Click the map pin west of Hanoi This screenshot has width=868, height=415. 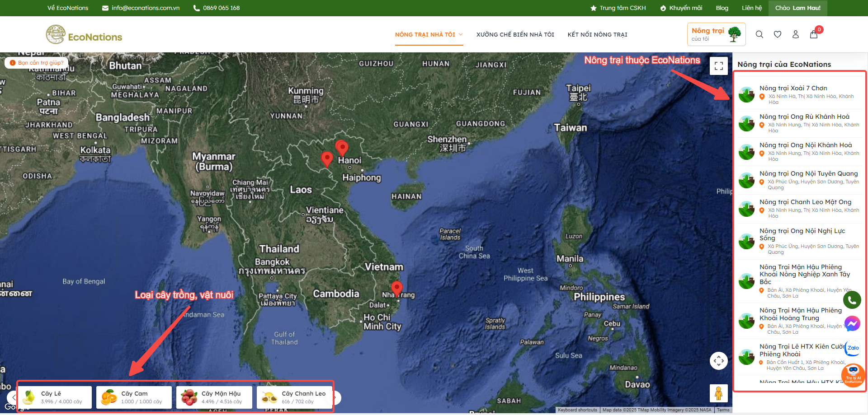(x=327, y=159)
